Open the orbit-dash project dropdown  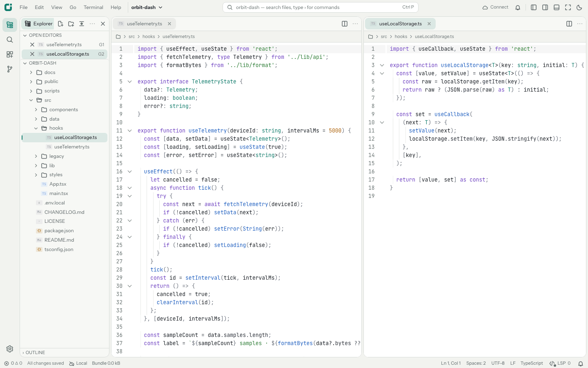click(x=147, y=7)
